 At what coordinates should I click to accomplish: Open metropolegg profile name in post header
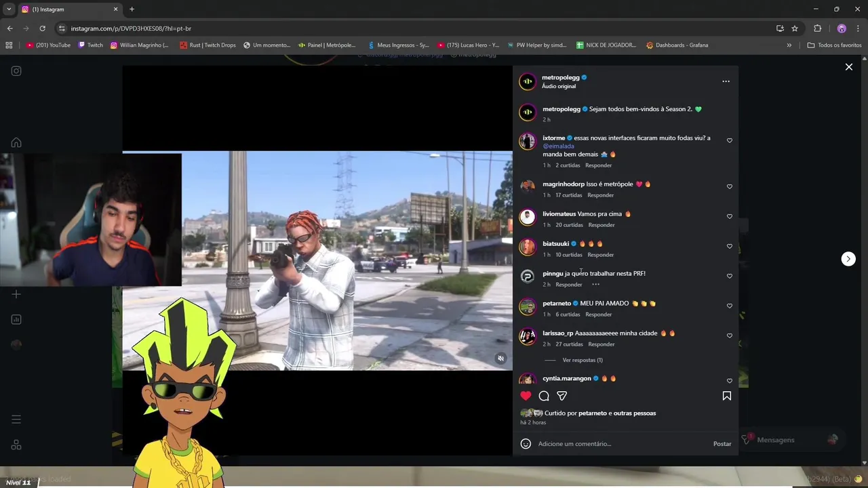pos(561,77)
